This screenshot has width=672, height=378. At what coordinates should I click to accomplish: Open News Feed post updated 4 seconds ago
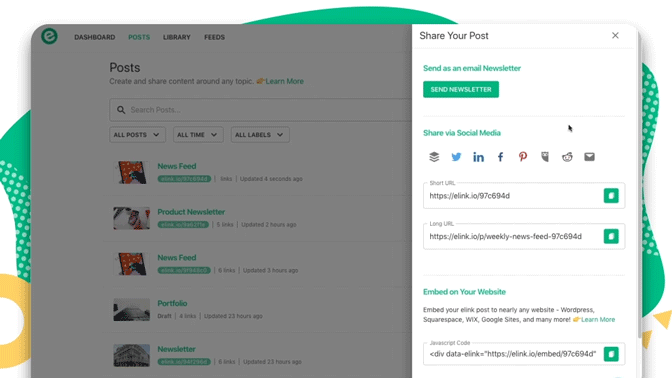[x=177, y=166]
